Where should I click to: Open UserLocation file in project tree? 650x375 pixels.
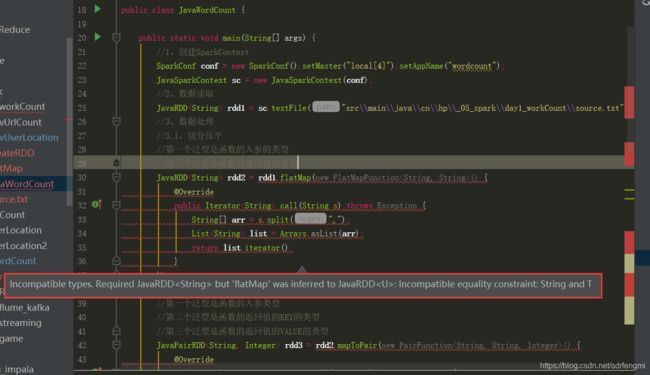(x=29, y=138)
